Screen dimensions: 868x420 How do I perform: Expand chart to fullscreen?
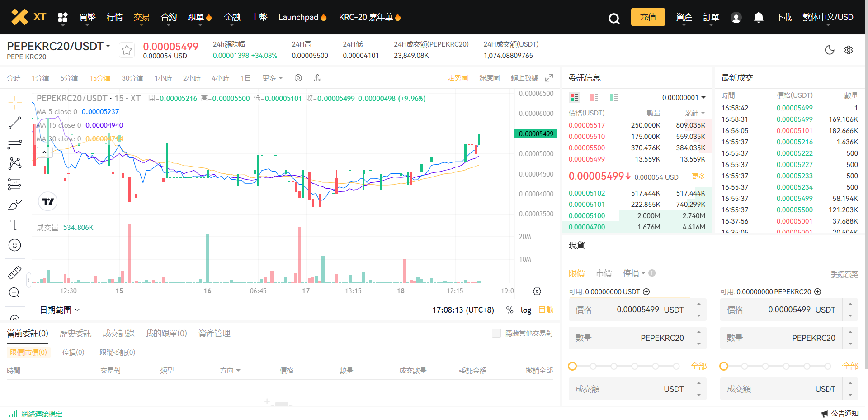point(549,78)
